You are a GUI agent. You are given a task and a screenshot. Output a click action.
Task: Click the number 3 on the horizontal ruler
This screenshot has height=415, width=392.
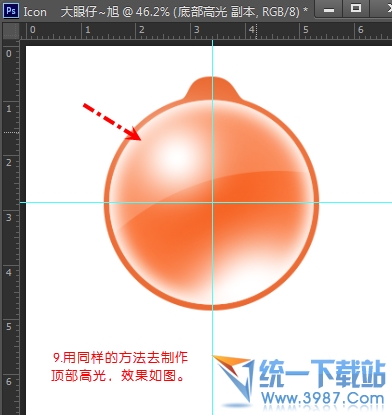coord(197,30)
